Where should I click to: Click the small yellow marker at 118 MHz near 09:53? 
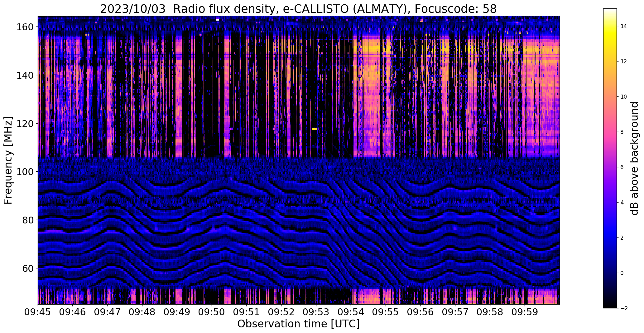[315, 129]
